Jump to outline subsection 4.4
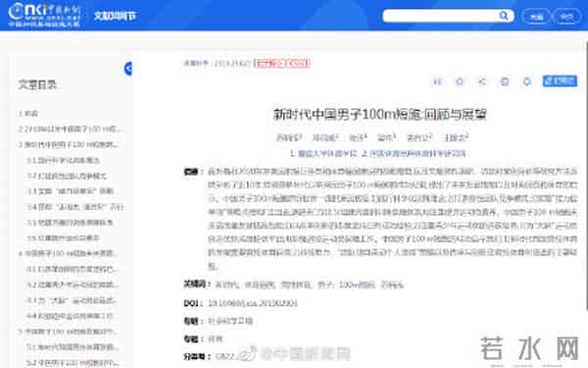588x368 pixels. 70,316
